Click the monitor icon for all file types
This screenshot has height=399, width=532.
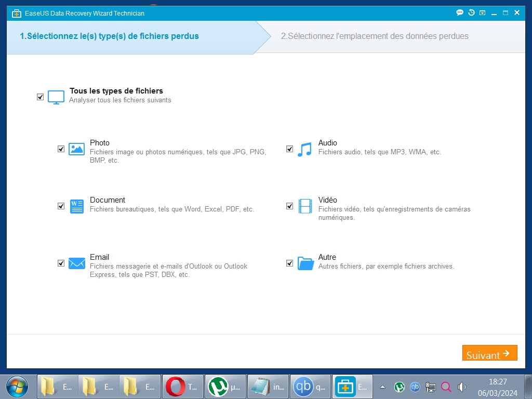pyautogui.click(x=56, y=97)
